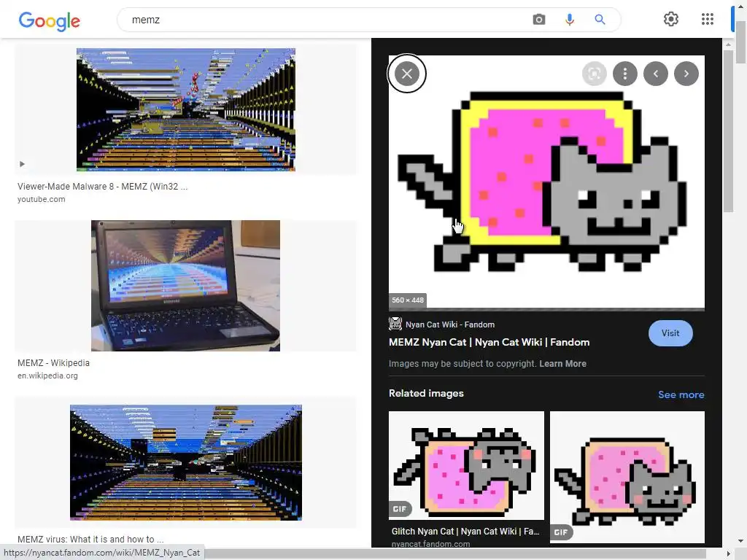Click the blue magnifier search button
The width and height of the screenshot is (747, 560).
click(x=600, y=20)
